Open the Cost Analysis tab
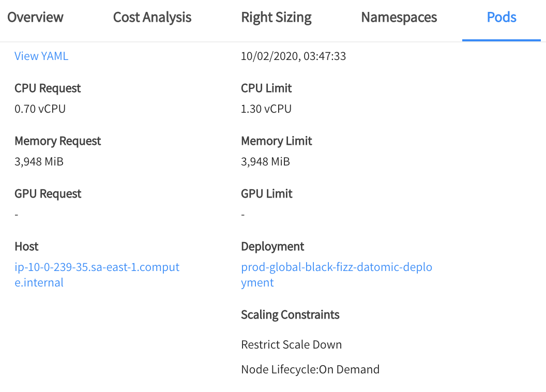Image resolution: width=546 pixels, height=392 pixels. click(x=152, y=18)
